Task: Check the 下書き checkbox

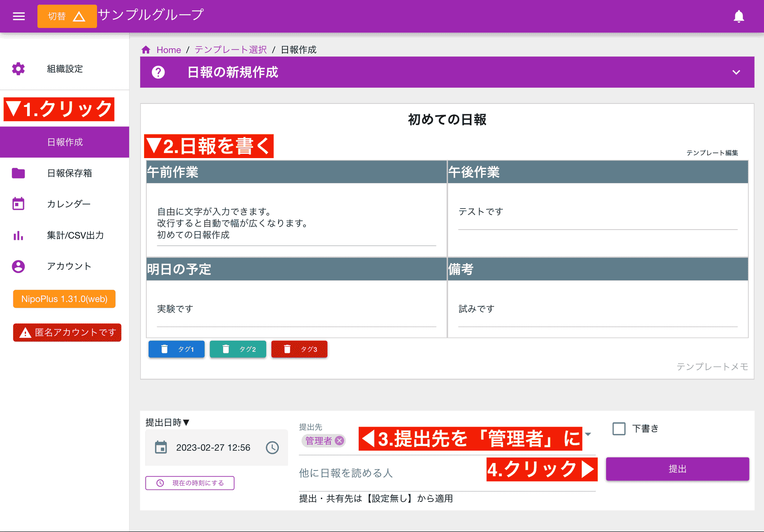Action: coord(619,429)
